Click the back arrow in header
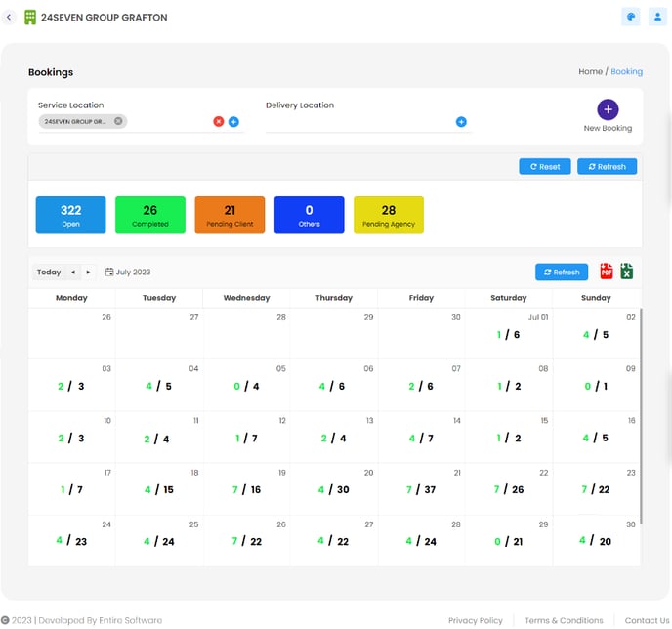Screen dimensions: 672x629 tap(9, 18)
